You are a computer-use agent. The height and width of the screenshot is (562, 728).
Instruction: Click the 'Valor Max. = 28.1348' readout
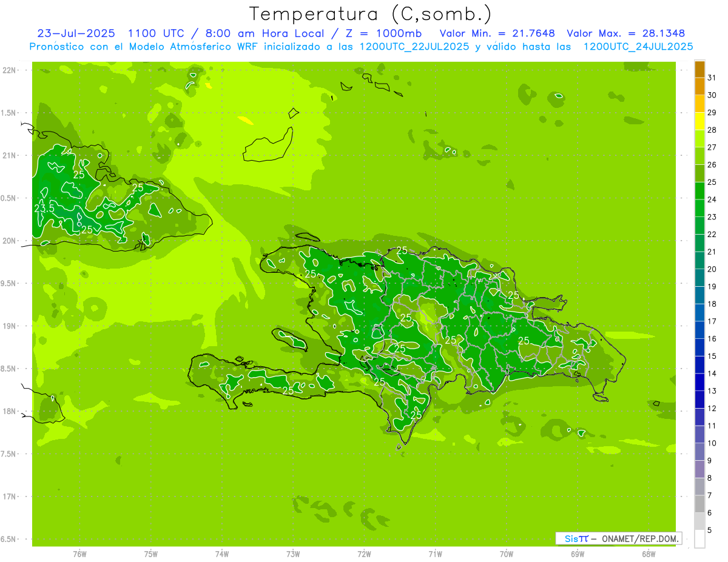click(x=626, y=33)
